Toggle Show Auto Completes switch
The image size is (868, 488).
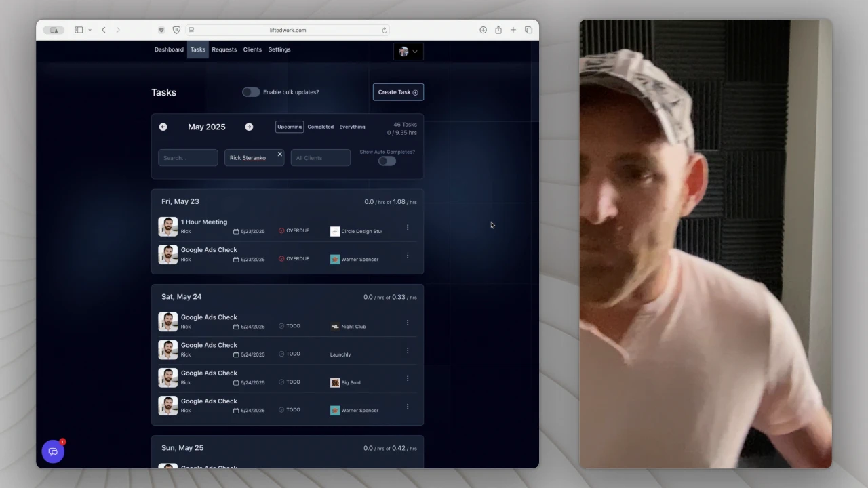[387, 161]
